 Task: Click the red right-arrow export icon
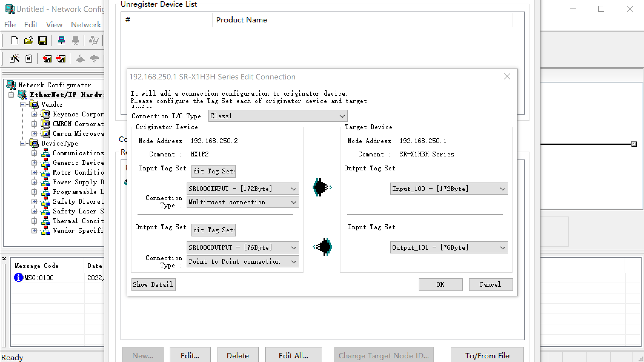[61, 59]
